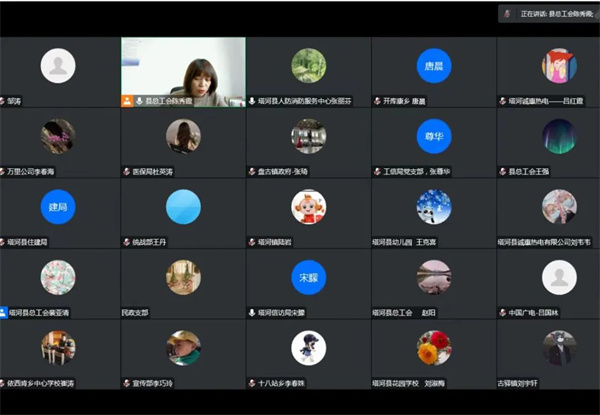Screen dimensions: 600x415
Task: Click the mic icon beside 统战部王丹
Action: coord(127,242)
